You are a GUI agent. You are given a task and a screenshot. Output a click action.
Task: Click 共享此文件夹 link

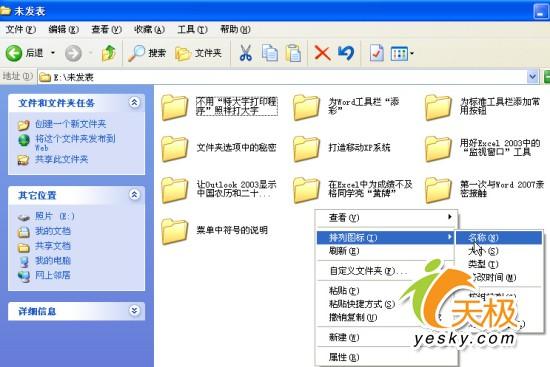[x=61, y=159]
